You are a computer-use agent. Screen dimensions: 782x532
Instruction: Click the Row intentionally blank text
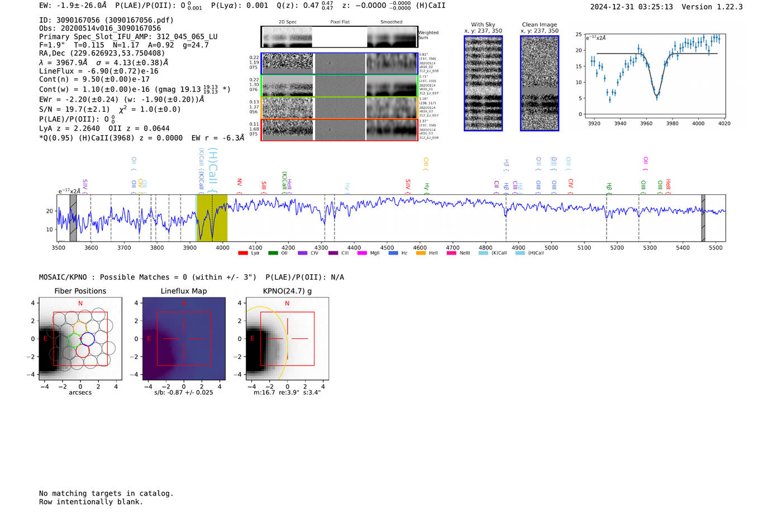91,502
